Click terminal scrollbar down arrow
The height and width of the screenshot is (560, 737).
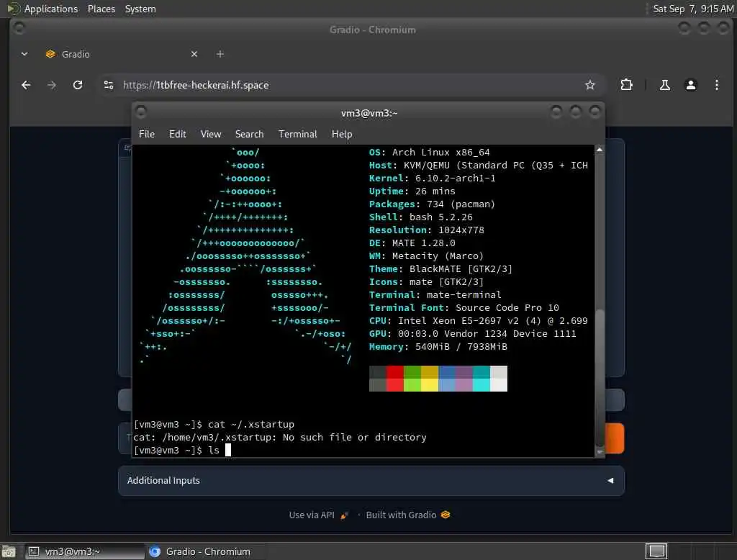[x=600, y=452]
